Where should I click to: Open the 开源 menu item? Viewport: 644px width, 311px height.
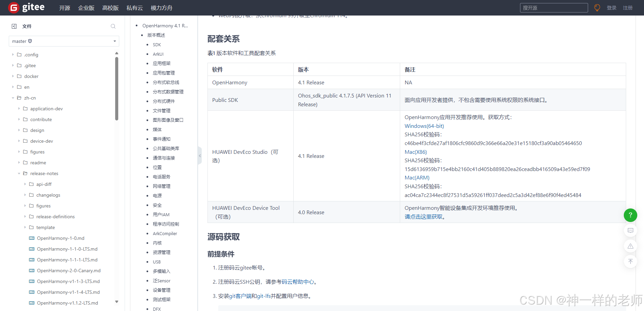pos(65,8)
